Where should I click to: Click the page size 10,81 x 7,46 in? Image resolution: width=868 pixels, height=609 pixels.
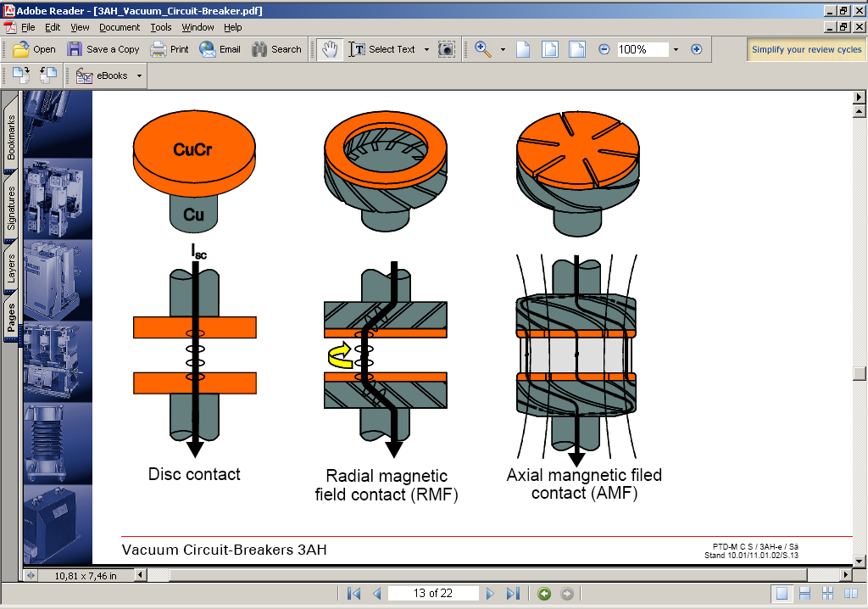click(x=86, y=576)
